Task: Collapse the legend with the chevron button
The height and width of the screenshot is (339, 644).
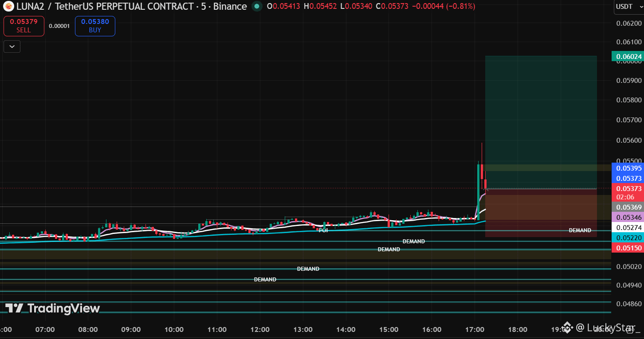Action: pos(12,46)
